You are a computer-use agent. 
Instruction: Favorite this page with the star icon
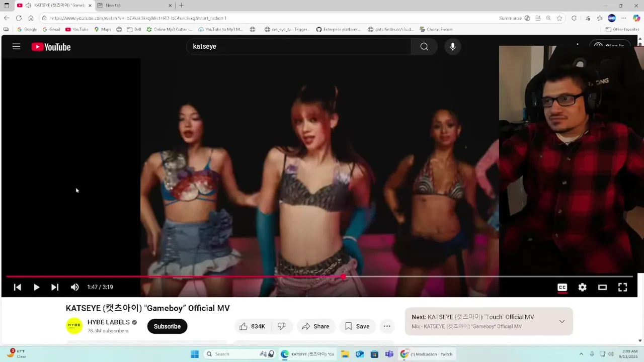[x=559, y=18]
